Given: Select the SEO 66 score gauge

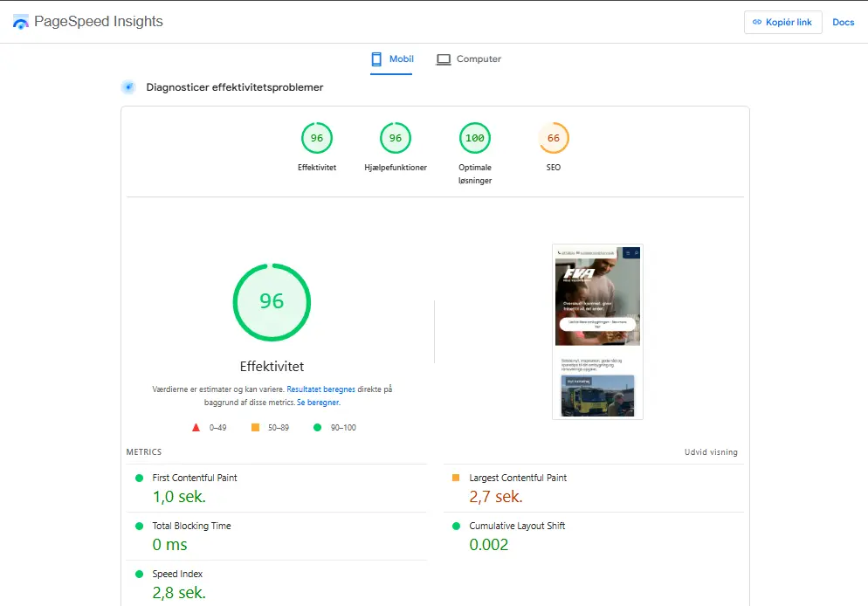Looking at the screenshot, I should pos(554,138).
